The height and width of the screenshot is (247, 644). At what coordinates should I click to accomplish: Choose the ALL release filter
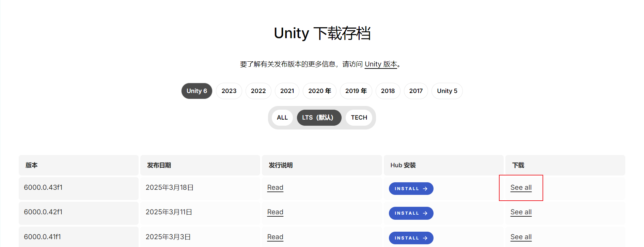pos(282,118)
